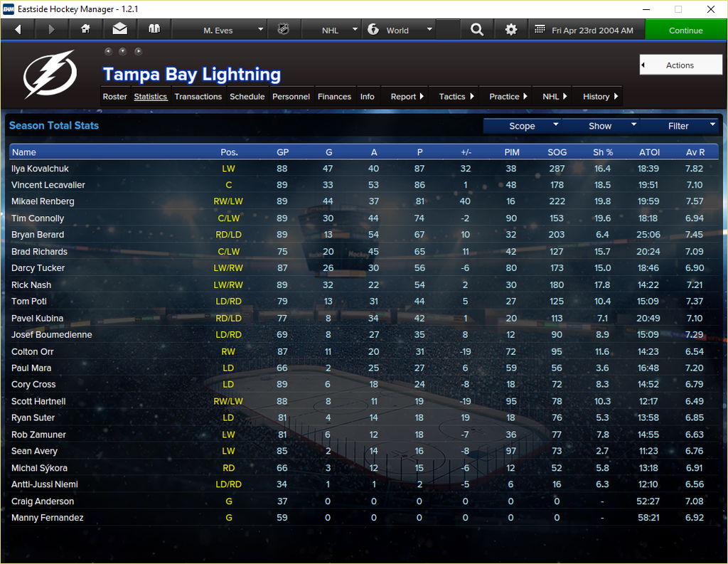Go back with the left arrow button
The image size is (728, 564).
click(18, 30)
